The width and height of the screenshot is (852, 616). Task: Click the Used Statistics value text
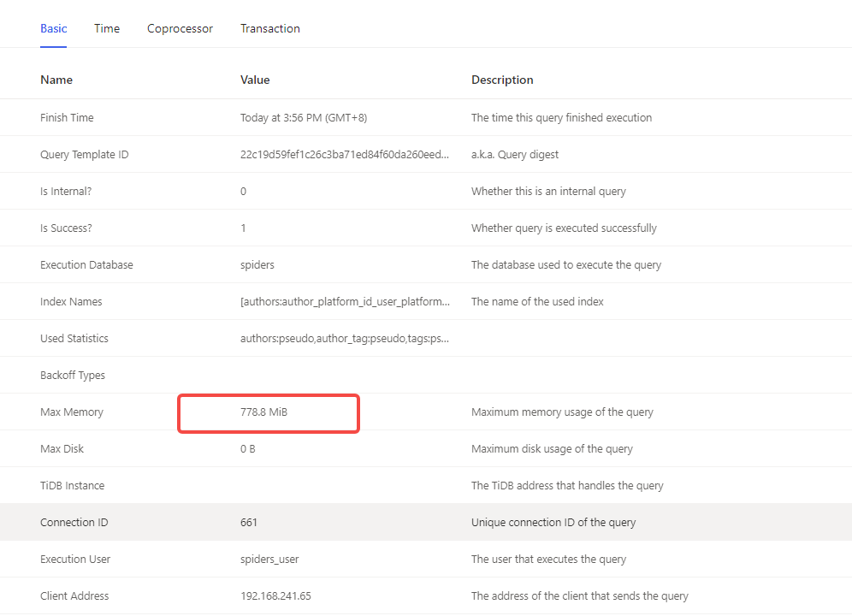coord(345,339)
